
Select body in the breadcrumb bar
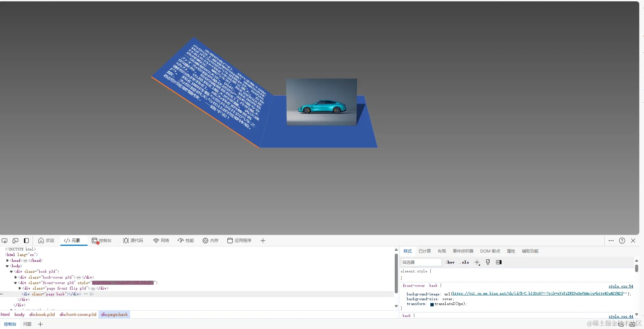click(x=20, y=314)
